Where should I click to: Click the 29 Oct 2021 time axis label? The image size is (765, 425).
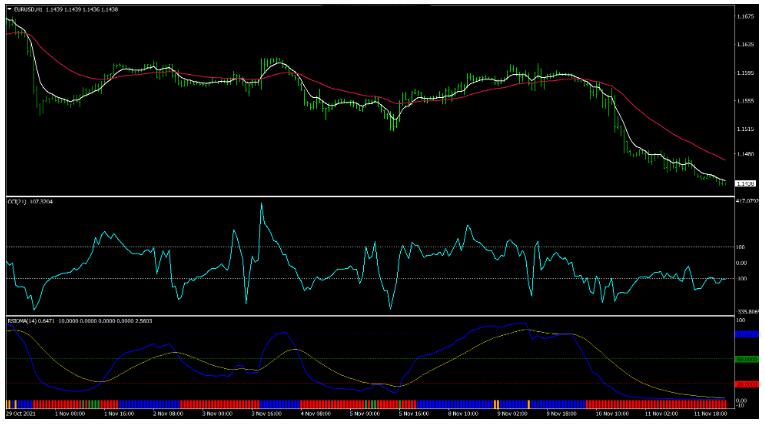coord(22,414)
